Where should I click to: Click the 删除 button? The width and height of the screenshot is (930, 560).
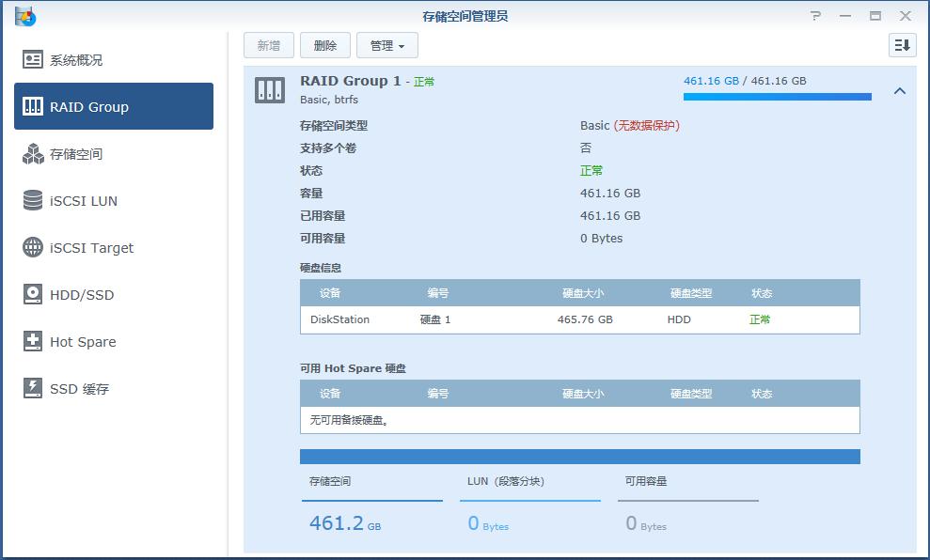pyautogui.click(x=324, y=44)
